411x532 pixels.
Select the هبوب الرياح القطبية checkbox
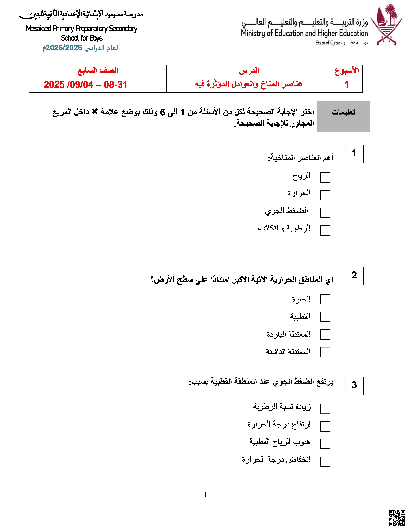[x=325, y=444]
